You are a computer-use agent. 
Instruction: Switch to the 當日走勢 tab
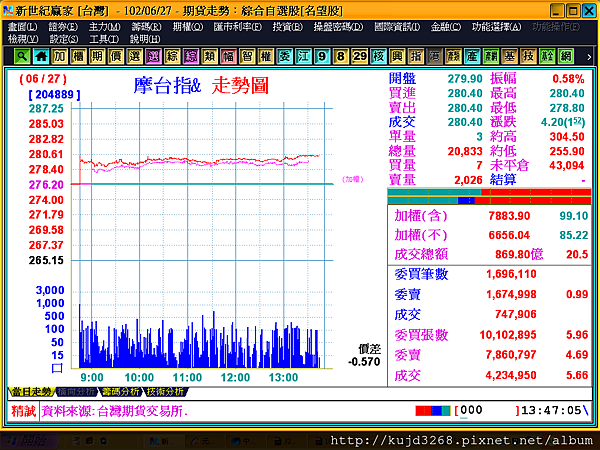[31, 392]
